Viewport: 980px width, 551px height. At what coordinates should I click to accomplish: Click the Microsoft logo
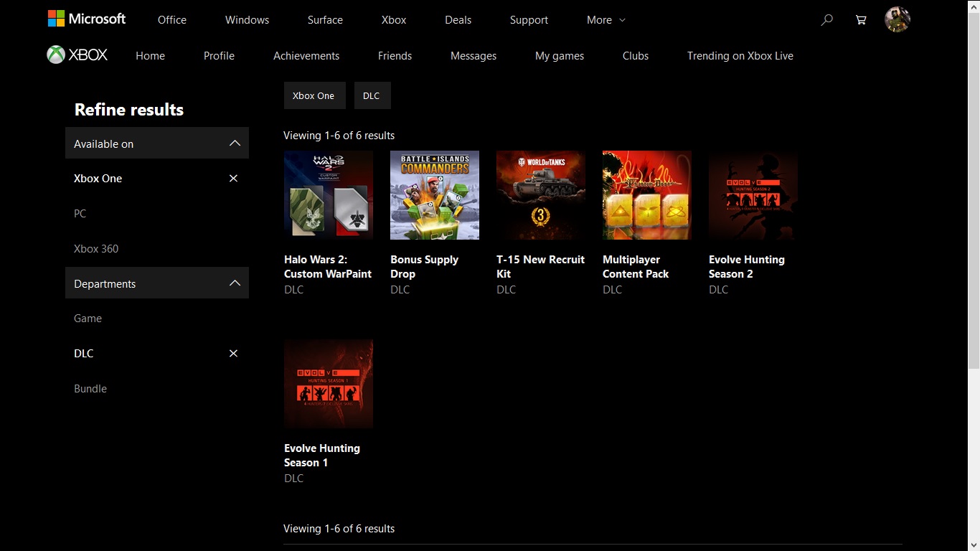87,19
